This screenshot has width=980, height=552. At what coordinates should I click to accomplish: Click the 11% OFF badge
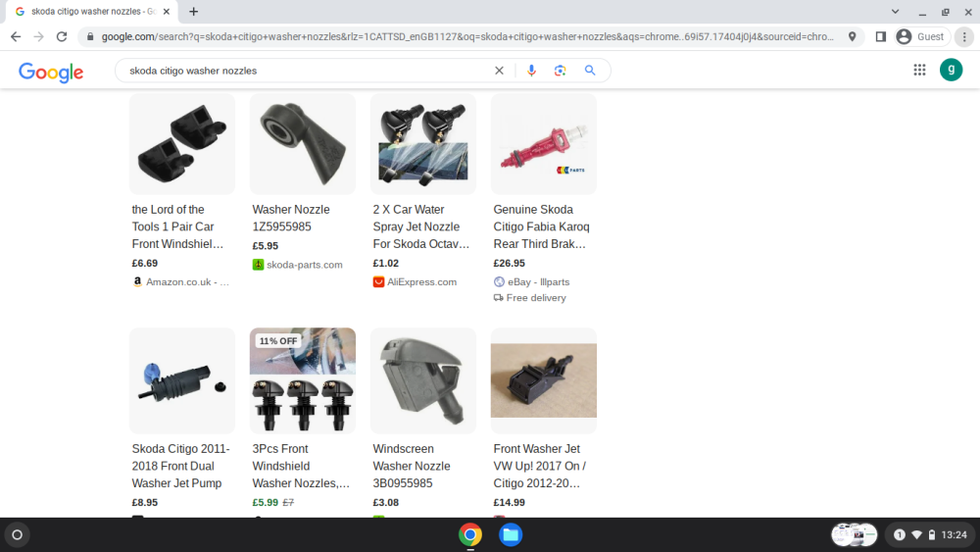[278, 340]
